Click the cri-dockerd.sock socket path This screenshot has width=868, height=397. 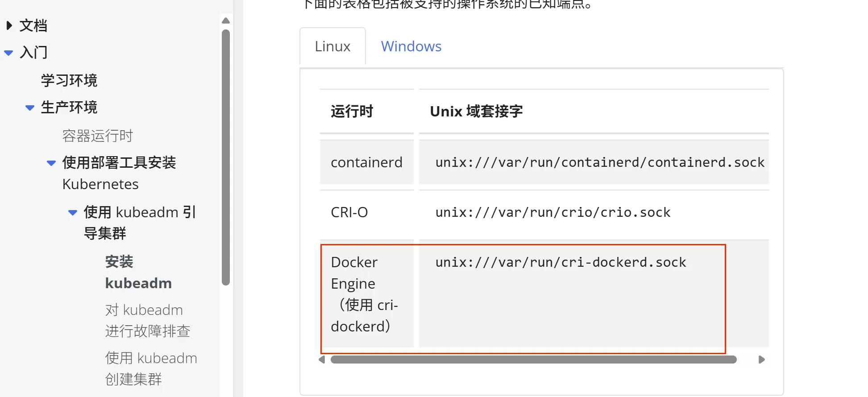(561, 262)
